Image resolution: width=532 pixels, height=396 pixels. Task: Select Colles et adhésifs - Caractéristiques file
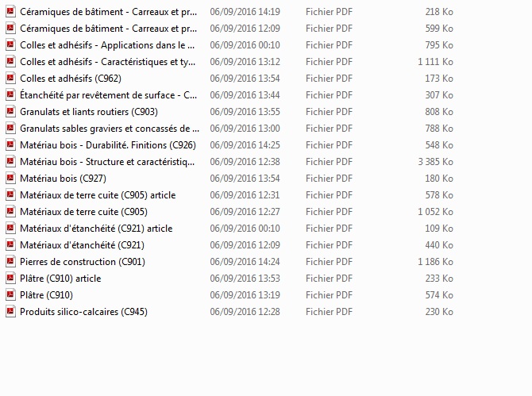(107, 62)
